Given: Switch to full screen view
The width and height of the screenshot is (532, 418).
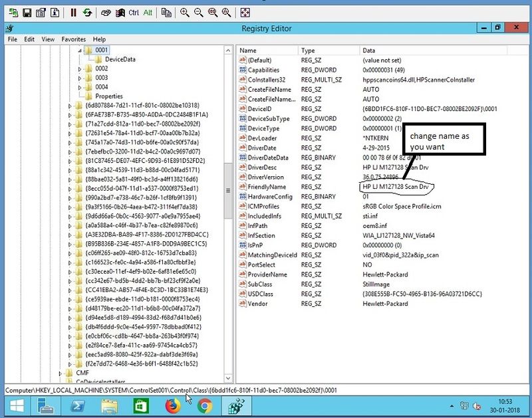Looking at the screenshot, I should (245, 11).
